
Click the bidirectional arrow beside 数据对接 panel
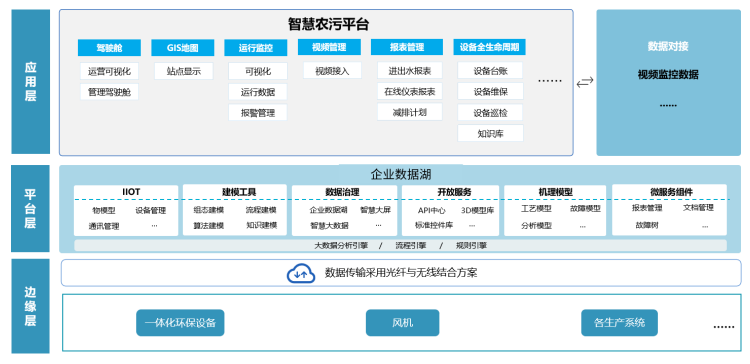(x=585, y=82)
